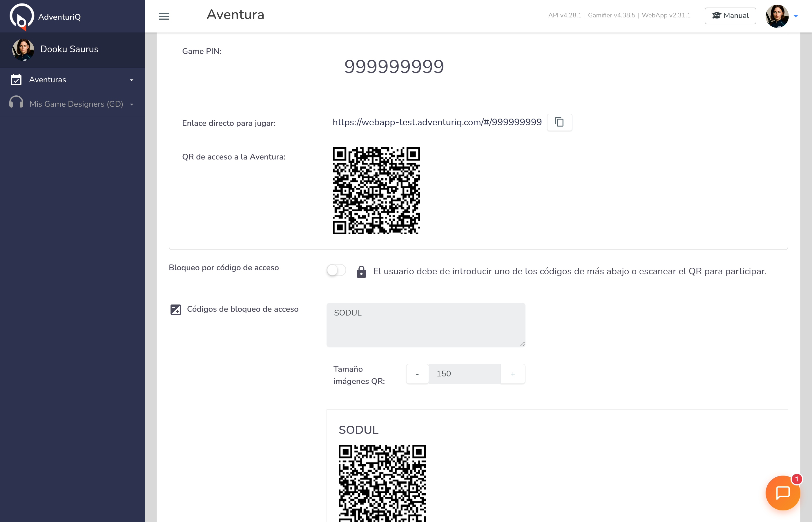Expand Mis Game Designers (GD) arrow

(x=131, y=104)
